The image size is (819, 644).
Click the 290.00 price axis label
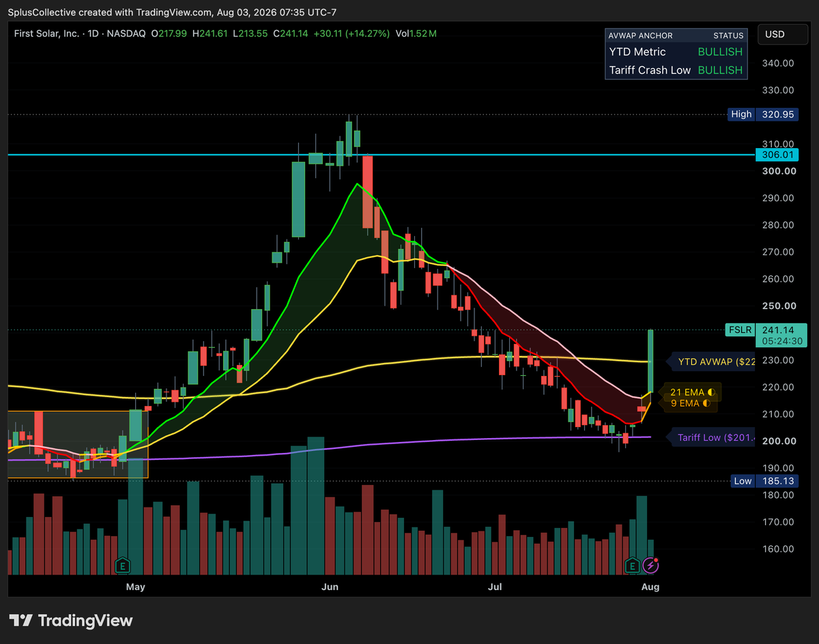(x=779, y=198)
